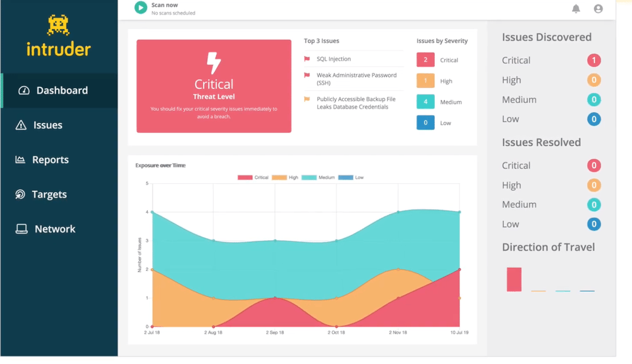
Task: Click the '2 Oct 18' axis label
Action: [x=336, y=332]
